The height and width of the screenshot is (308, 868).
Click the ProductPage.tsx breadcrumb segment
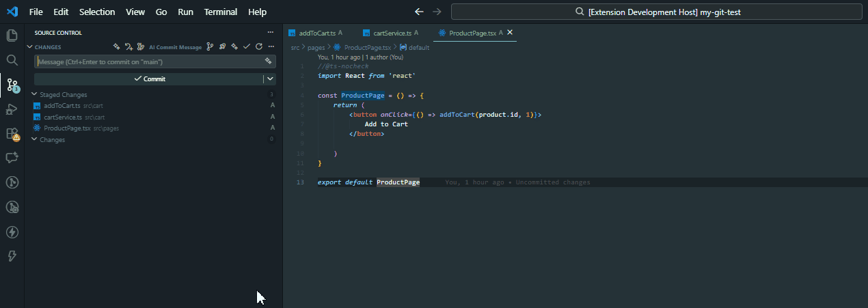[367, 47]
